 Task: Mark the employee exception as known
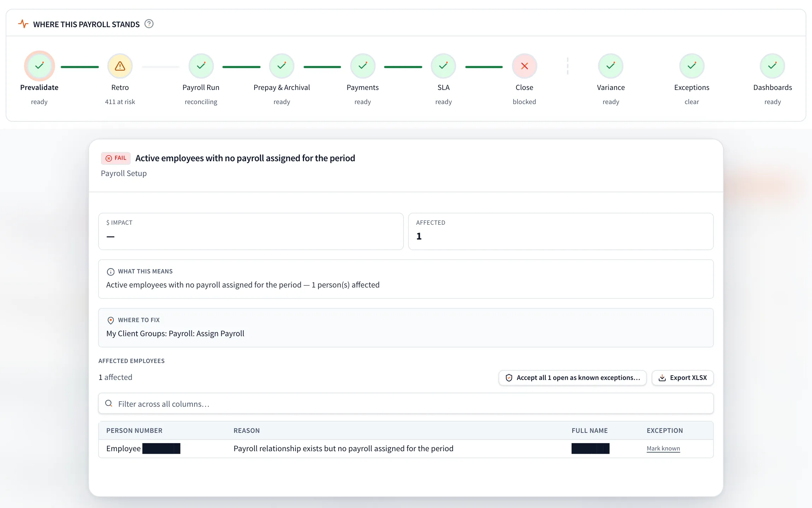[x=663, y=448]
